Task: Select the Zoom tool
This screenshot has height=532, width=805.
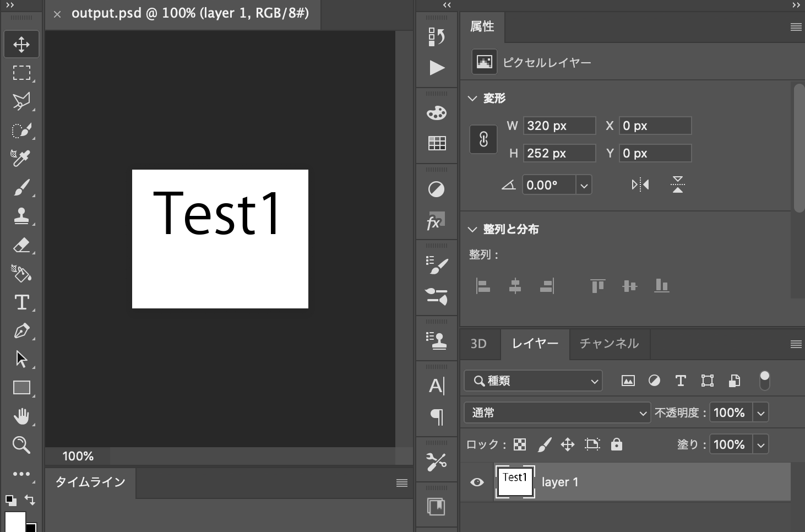Action: click(x=21, y=445)
